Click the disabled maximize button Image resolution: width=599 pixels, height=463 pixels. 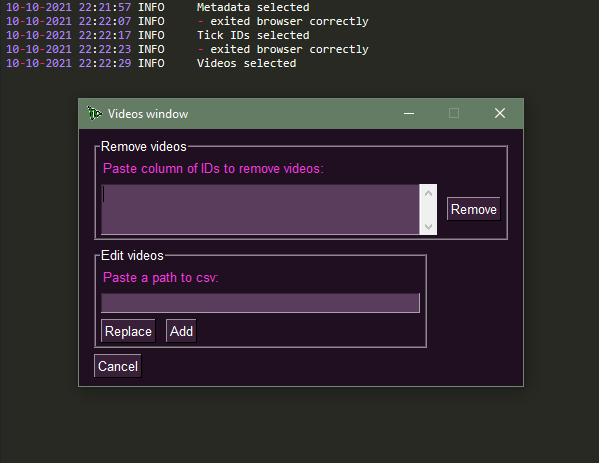pyautogui.click(x=454, y=113)
